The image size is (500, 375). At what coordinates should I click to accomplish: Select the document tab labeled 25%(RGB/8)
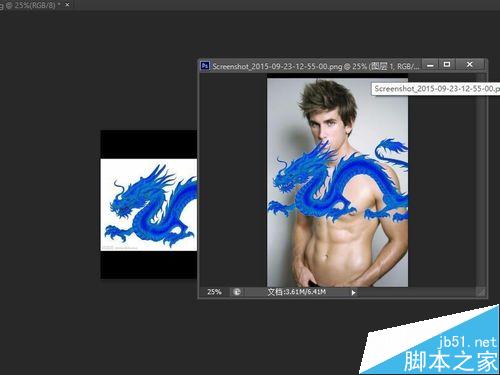(31, 5)
